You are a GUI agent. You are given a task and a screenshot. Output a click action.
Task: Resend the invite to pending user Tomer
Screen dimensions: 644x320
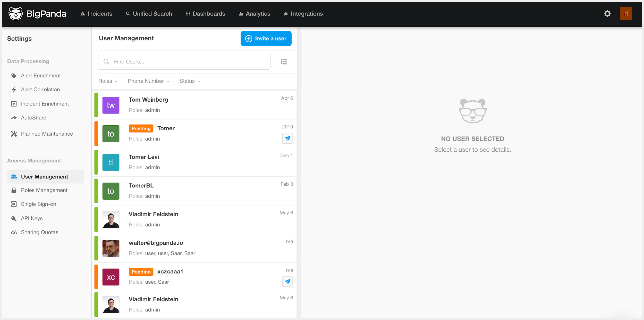287,138
